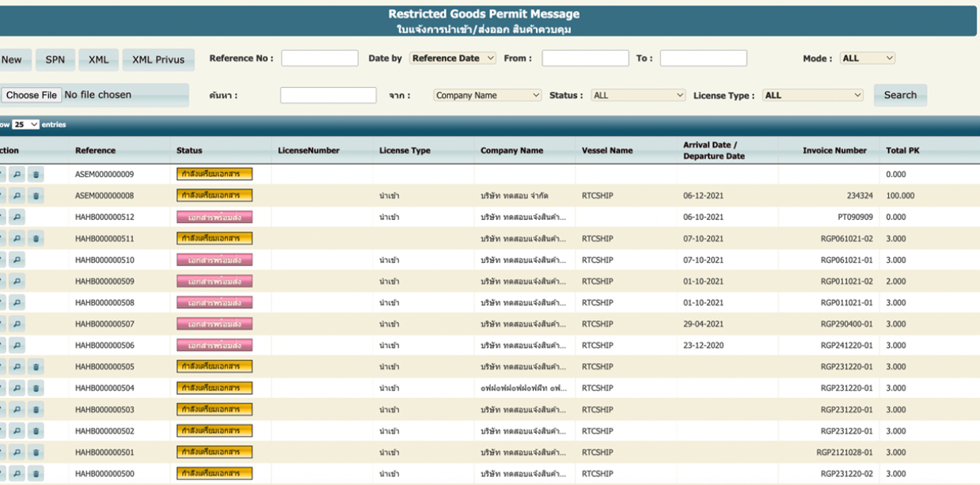Open the Date by Reference Date dropdown
The width and height of the screenshot is (980, 485).
click(453, 59)
